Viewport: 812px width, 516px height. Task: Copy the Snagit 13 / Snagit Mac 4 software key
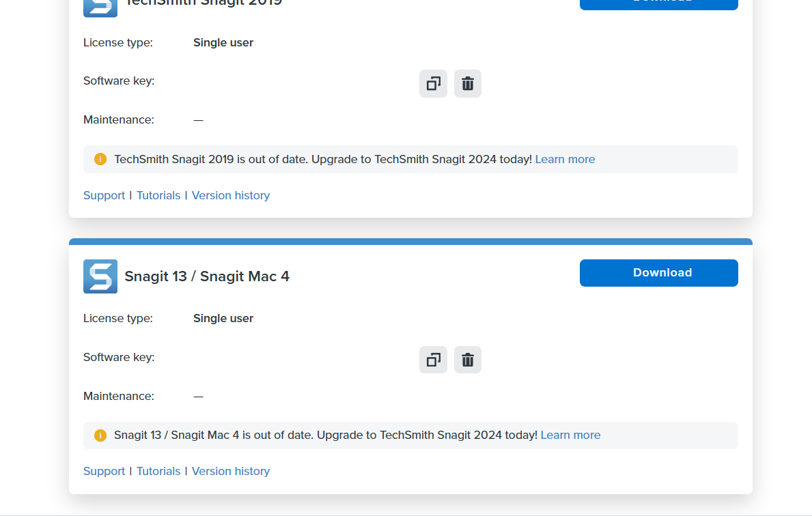pyautogui.click(x=433, y=360)
